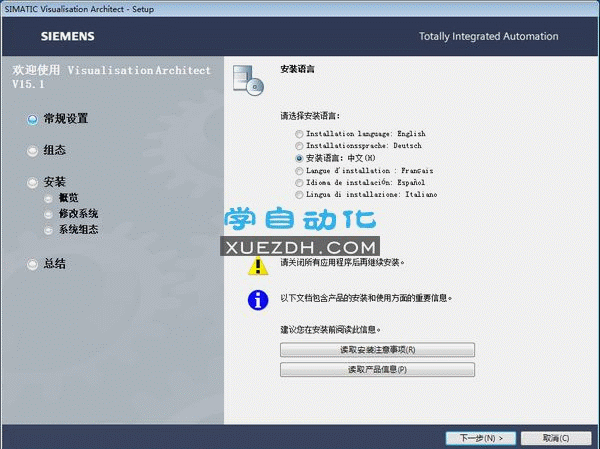Select the 总结 step in sidebar
Image resolution: width=600 pixels, height=449 pixels.
(x=55, y=263)
